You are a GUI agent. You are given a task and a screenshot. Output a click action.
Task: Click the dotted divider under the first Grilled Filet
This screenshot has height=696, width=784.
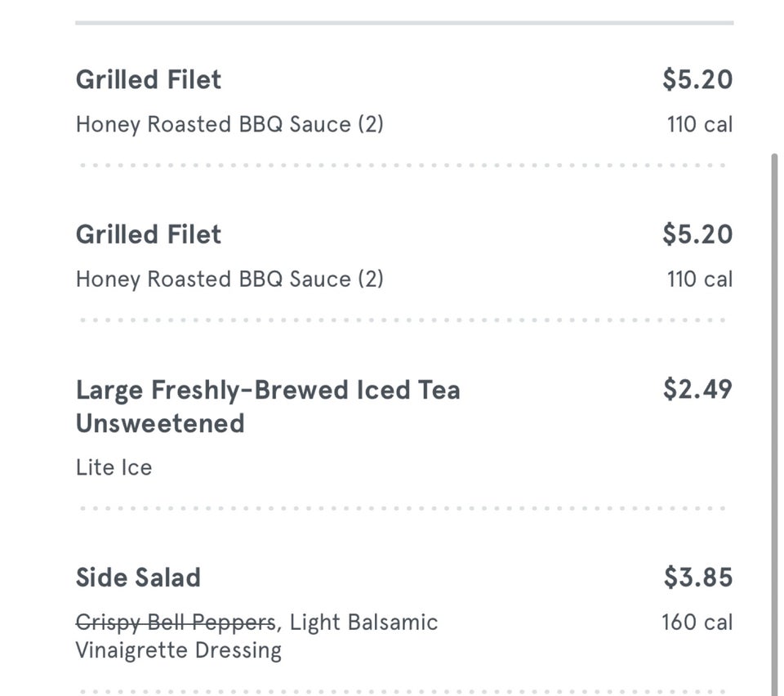point(404,165)
